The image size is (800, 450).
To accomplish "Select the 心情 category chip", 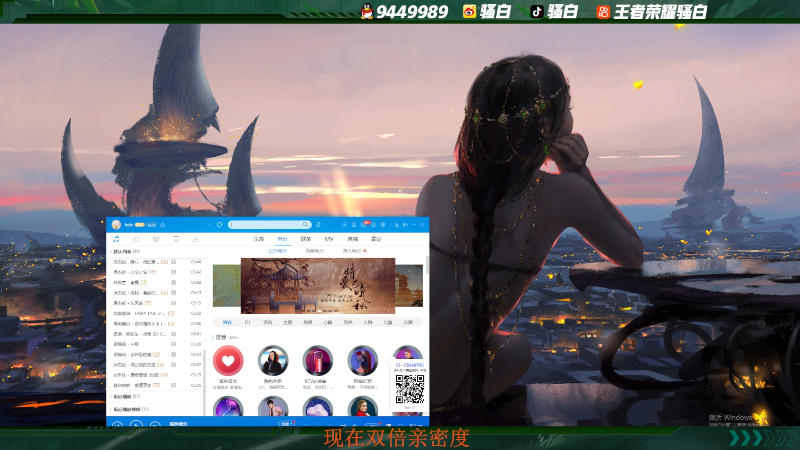I will coord(328,322).
